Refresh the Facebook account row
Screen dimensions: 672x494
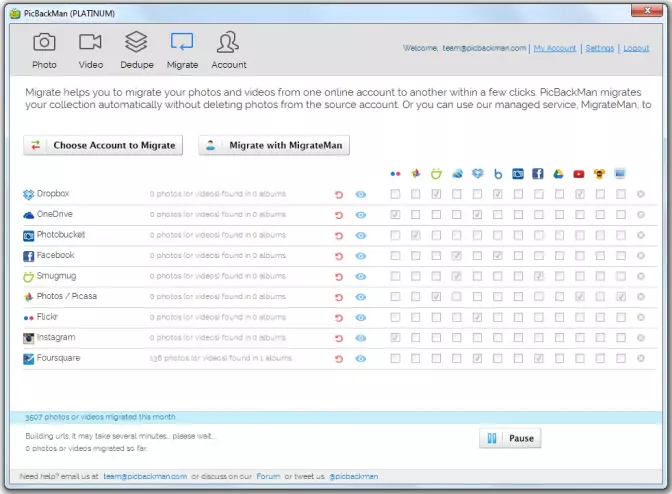[x=339, y=256]
